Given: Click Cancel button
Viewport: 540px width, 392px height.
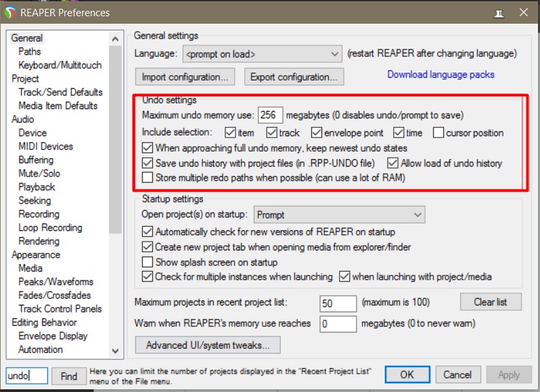Looking at the screenshot, I should click(457, 374).
